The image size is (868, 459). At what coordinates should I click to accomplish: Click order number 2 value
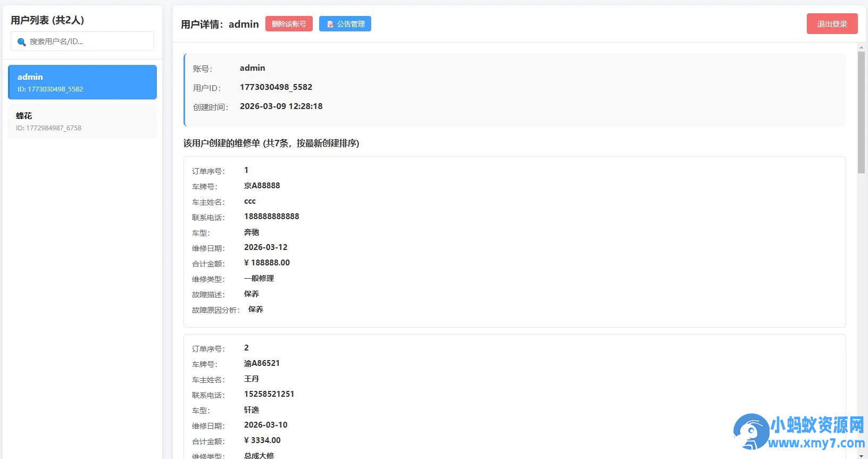click(246, 348)
